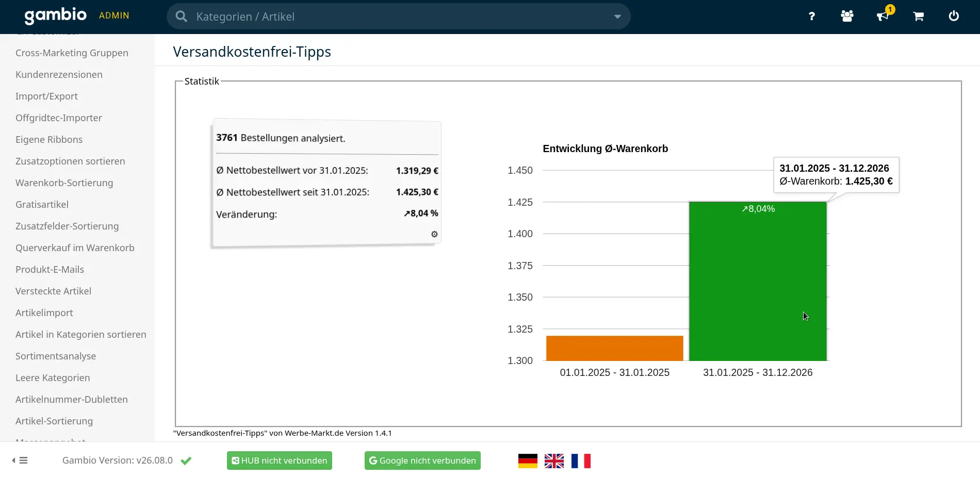Click the orange bar in chart
Screen dimensions: 980x477
[x=615, y=348]
